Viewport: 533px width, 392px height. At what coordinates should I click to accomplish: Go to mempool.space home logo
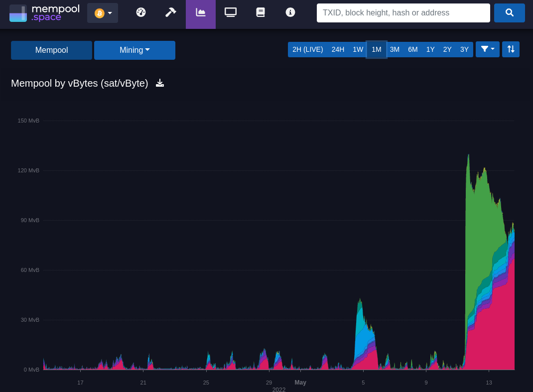44,13
